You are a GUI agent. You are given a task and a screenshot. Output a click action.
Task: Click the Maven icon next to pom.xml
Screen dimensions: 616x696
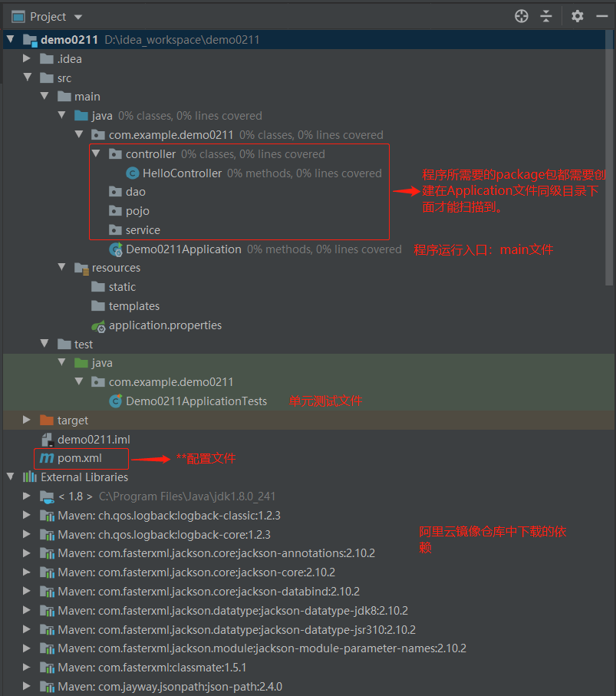[x=46, y=458]
